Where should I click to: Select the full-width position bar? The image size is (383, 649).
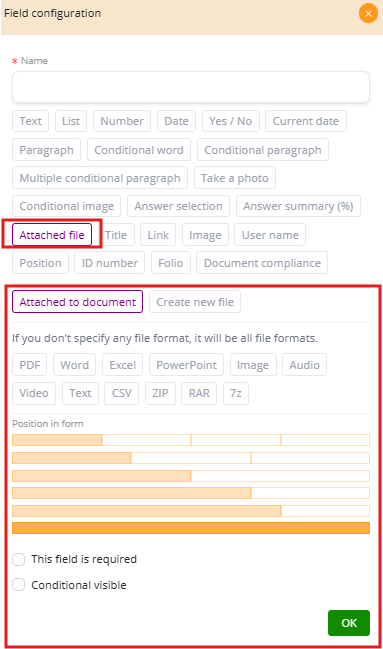coord(191,528)
